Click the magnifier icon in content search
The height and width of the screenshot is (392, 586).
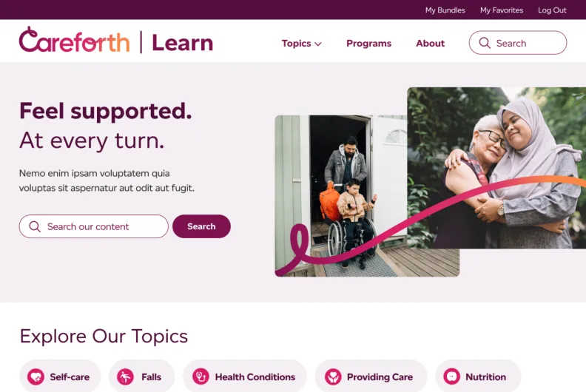tap(35, 226)
